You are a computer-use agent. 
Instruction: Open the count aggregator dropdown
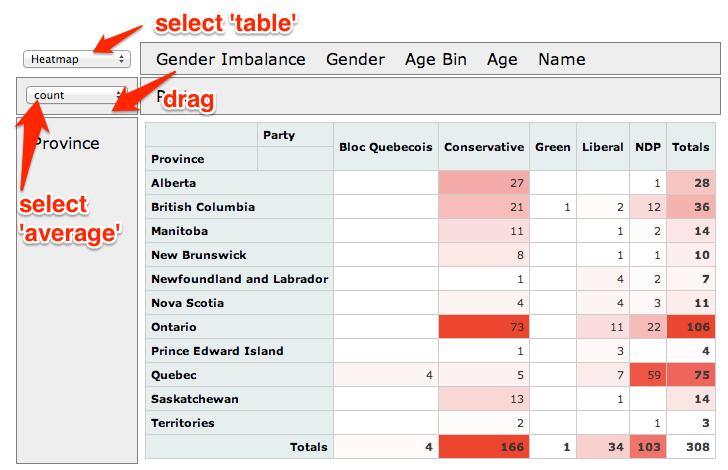pyautogui.click(x=77, y=95)
